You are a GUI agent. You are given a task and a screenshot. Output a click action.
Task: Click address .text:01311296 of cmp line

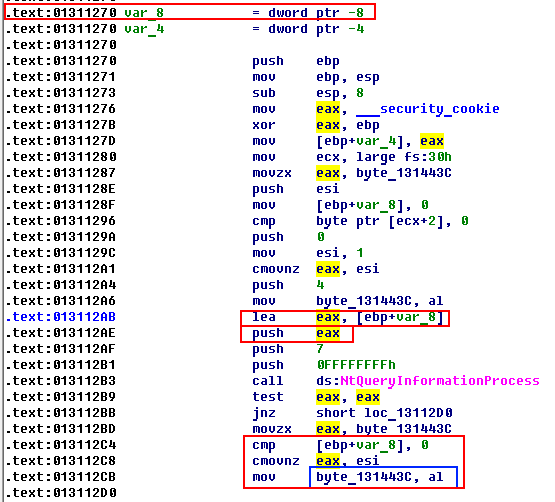point(61,221)
